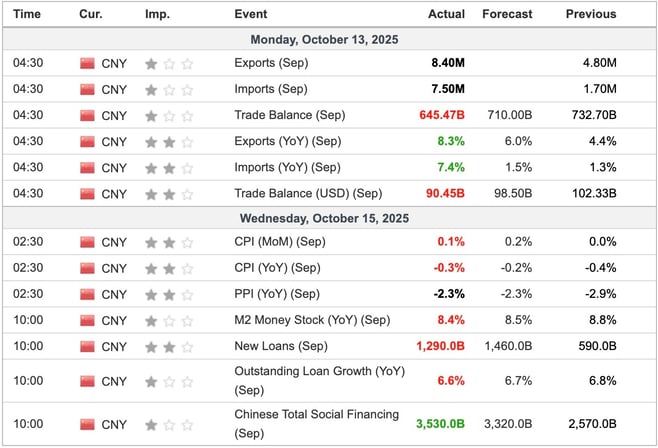Click importance stars for Trade Balance (USD)

pos(169,193)
